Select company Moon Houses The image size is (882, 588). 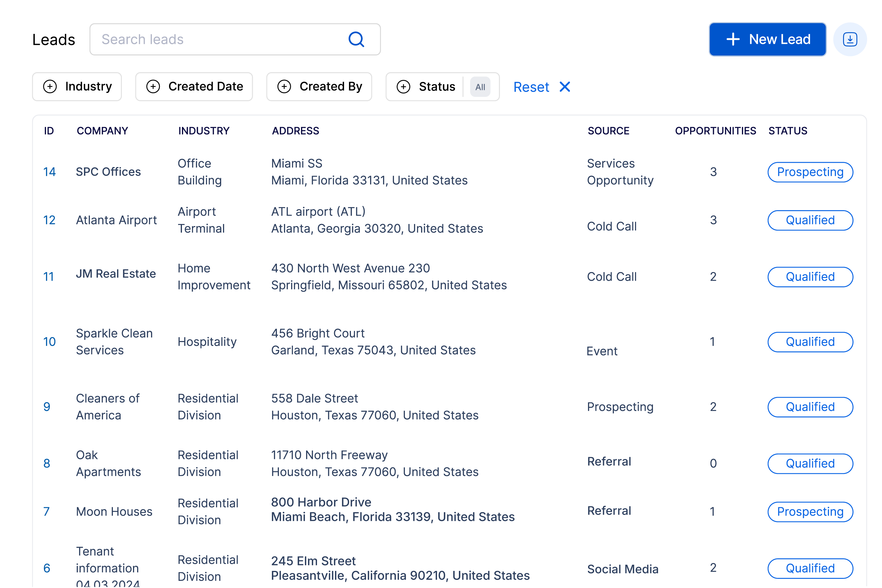pos(114,511)
